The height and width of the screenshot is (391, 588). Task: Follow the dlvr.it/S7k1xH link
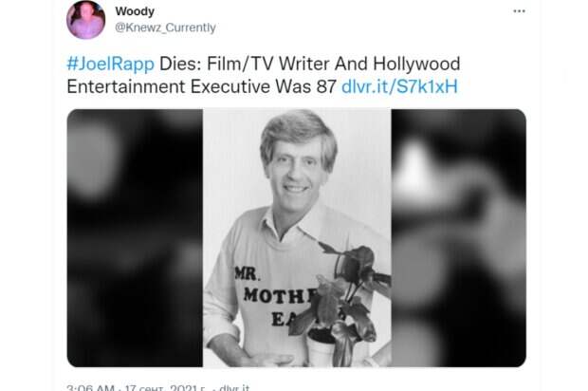click(x=400, y=86)
